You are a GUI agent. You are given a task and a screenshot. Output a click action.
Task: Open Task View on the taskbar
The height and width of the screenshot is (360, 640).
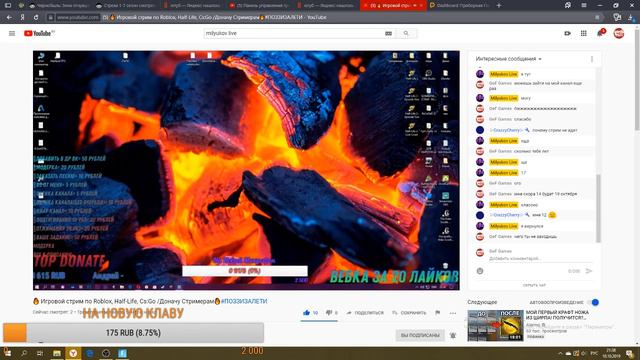pyautogui.click(x=40, y=353)
